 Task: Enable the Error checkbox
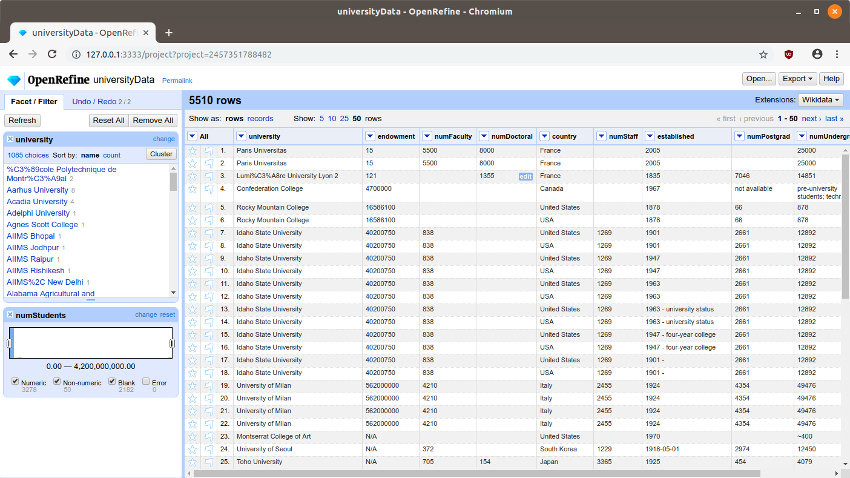tap(147, 381)
